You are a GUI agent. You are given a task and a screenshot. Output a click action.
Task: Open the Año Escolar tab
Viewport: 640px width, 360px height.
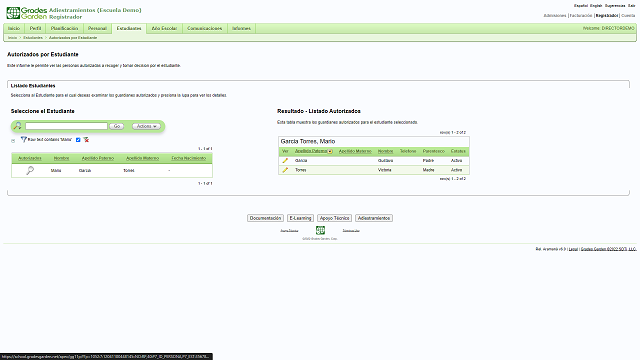pyautogui.click(x=164, y=28)
